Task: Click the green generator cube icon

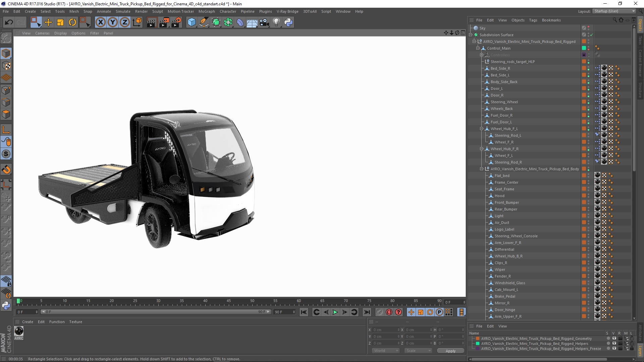Action: (x=216, y=22)
